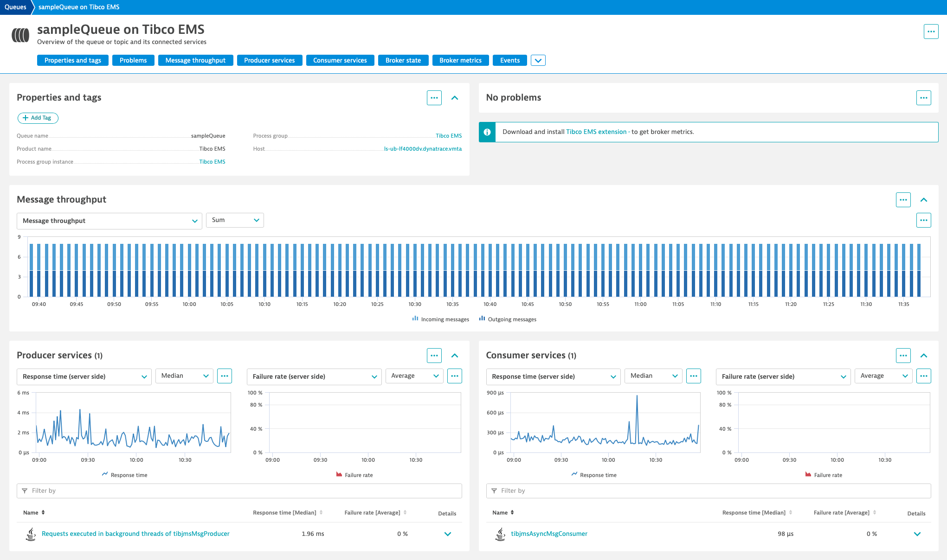Viewport: 947px width, 560px height.
Task: Toggle Incoming messages legend series
Action: (440, 319)
